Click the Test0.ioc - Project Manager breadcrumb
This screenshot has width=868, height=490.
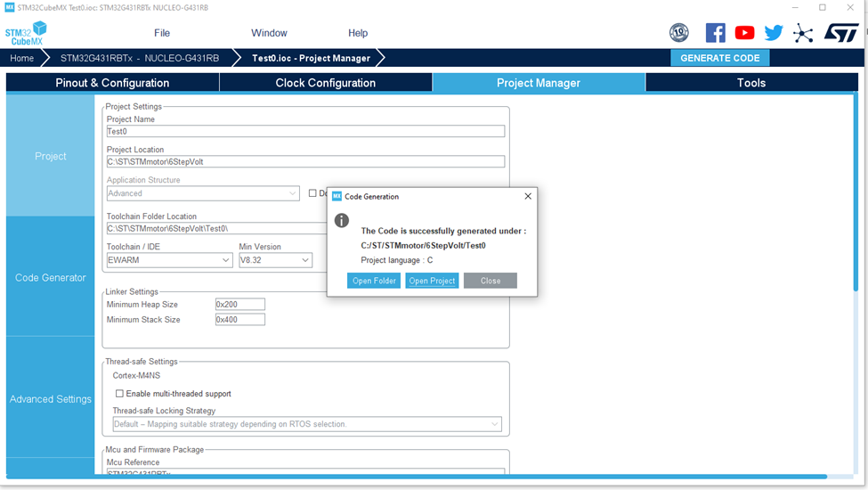coord(311,58)
